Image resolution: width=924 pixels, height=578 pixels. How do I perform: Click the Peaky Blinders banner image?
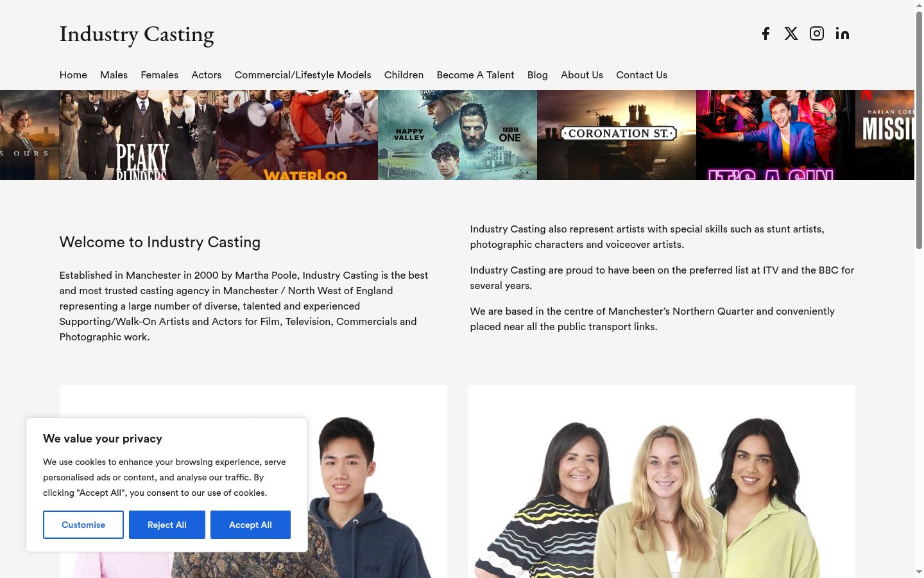click(x=139, y=135)
